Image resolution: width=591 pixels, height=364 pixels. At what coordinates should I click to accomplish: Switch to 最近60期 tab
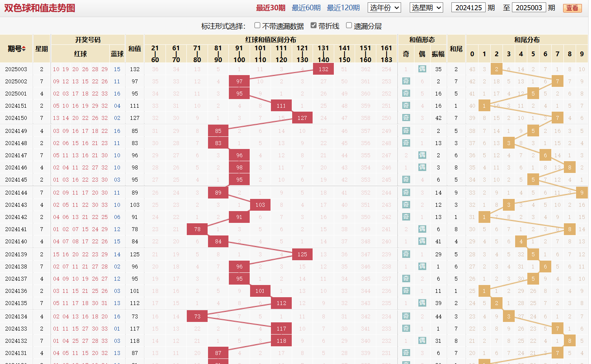click(x=306, y=8)
